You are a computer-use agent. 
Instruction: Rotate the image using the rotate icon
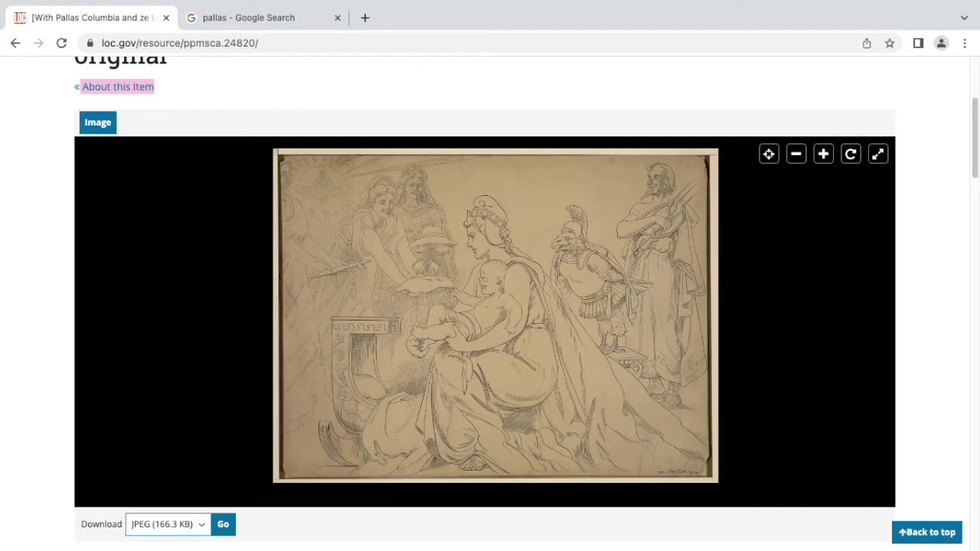(x=851, y=155)
